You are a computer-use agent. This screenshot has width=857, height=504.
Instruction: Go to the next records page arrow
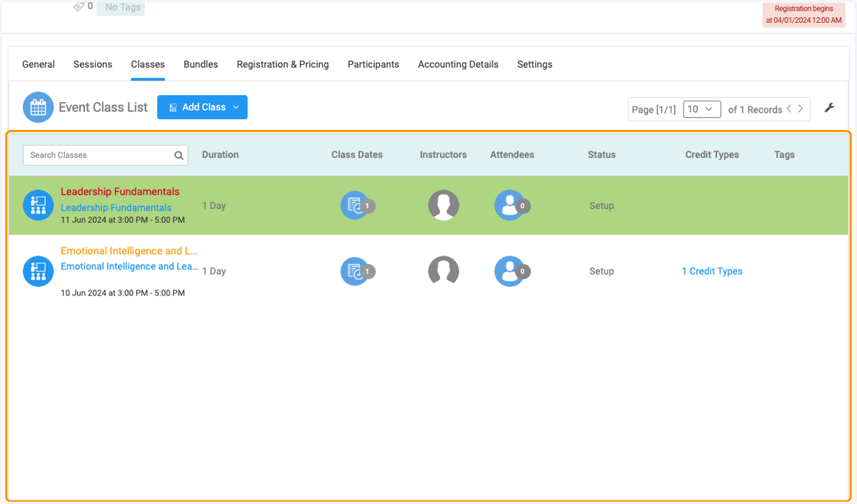(801, 109)
